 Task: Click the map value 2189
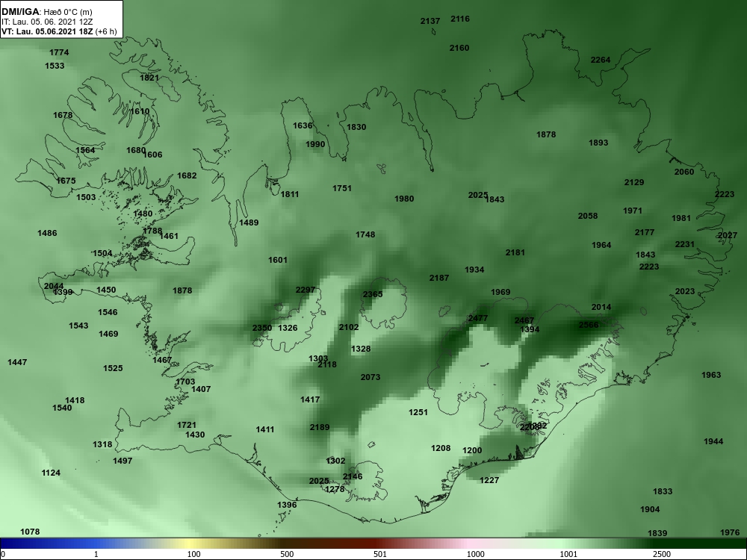pyautogui.click(x=320, y=427)
